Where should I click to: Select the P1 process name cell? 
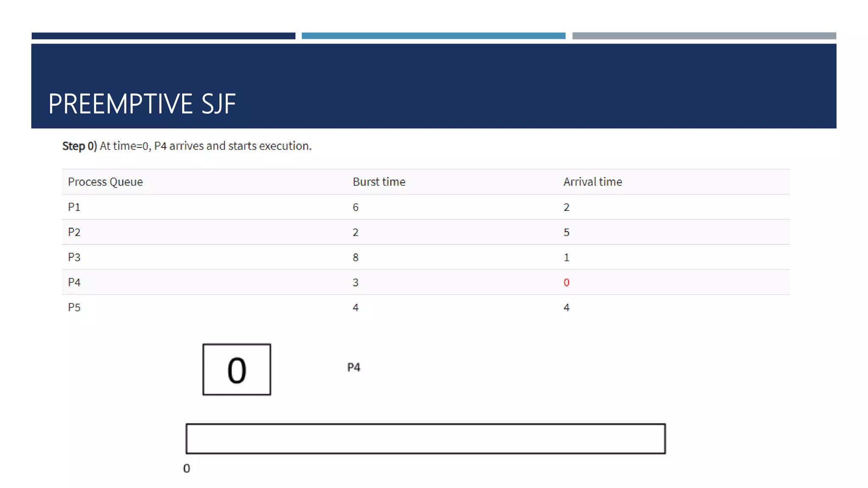[74, 207]
